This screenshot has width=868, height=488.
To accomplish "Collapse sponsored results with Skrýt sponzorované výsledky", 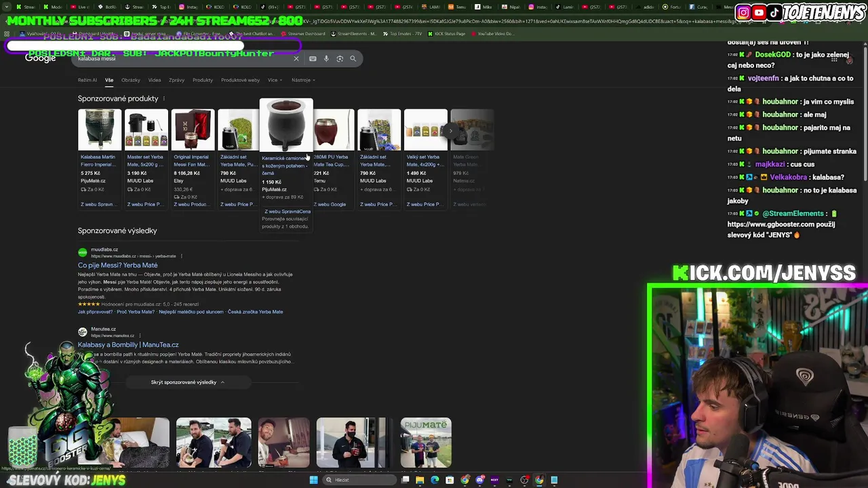I will (188, 382).
